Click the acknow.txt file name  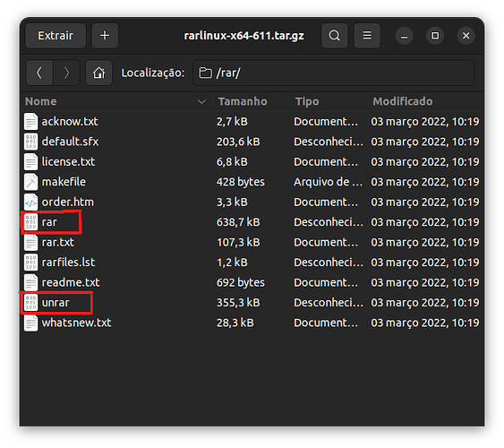click(70, 122)
